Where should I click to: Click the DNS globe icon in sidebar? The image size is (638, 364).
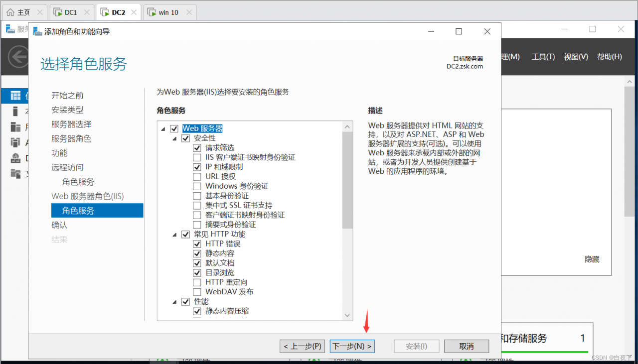(x=15, y=158)
